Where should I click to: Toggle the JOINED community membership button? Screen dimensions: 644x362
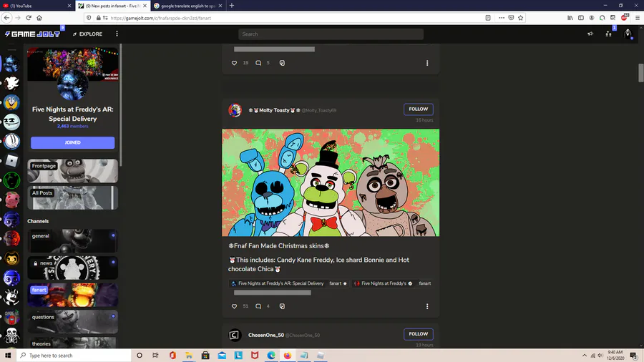[73, 142]
